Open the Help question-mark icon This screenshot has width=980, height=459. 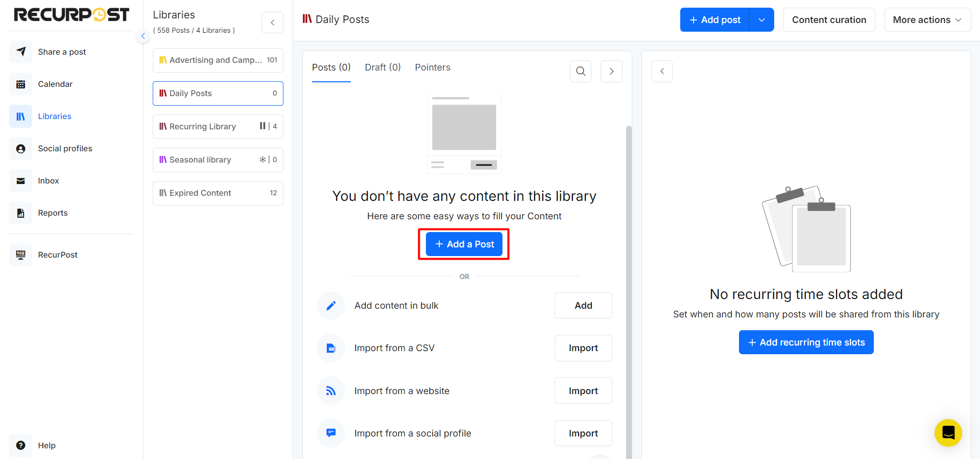pos(20,445)
